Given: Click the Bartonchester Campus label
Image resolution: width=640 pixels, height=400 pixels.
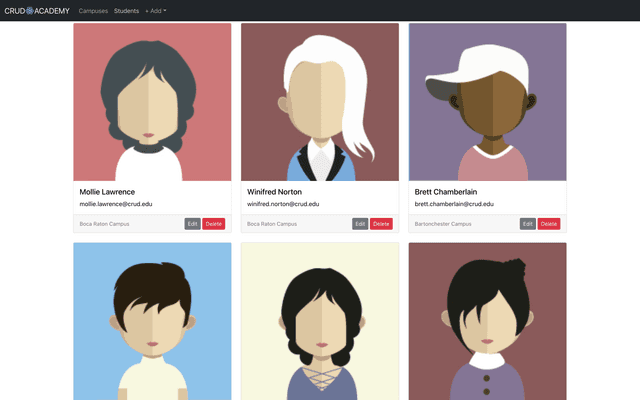Looking at the screenshot, I should pyautogui.click(x=443, y=224).
